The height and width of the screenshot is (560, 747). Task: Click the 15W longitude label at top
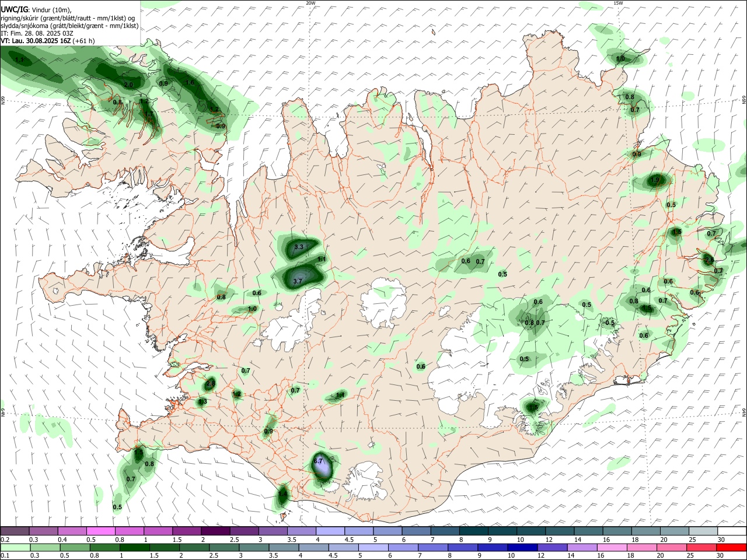[x=618, y=3]
